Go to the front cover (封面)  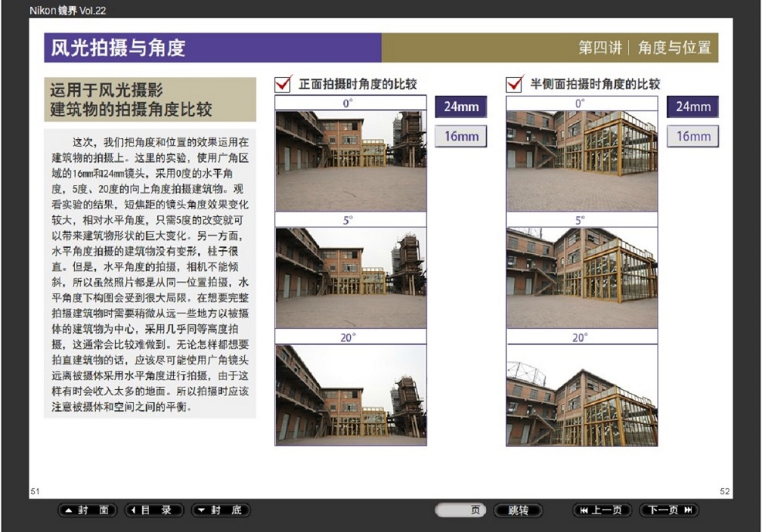[x=88, y=510]
